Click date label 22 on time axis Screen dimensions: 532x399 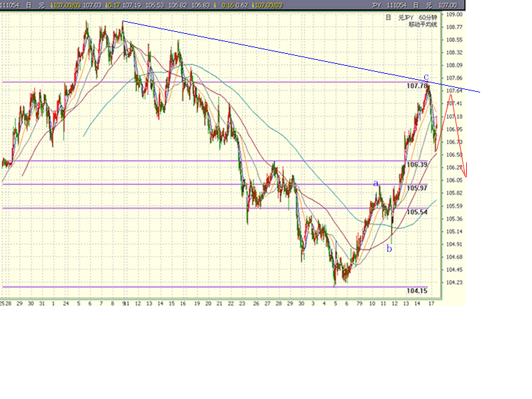pos(231,303)
